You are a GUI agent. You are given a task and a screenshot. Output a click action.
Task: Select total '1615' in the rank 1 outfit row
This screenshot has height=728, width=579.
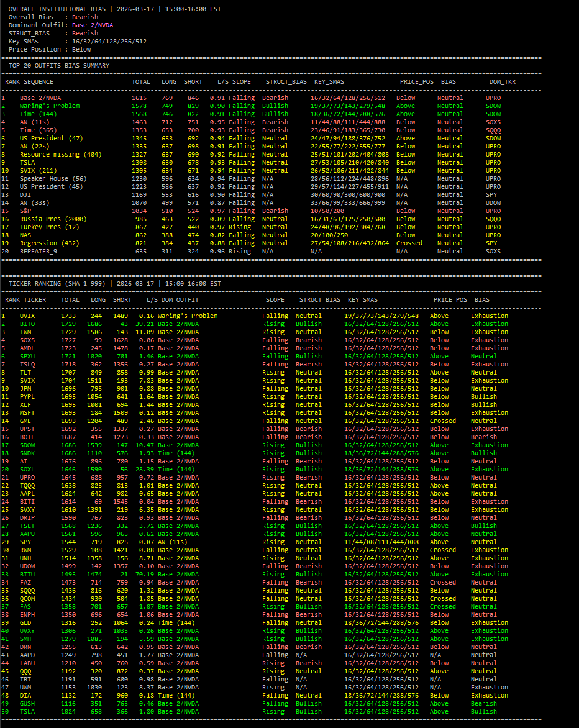click(139, 98)
